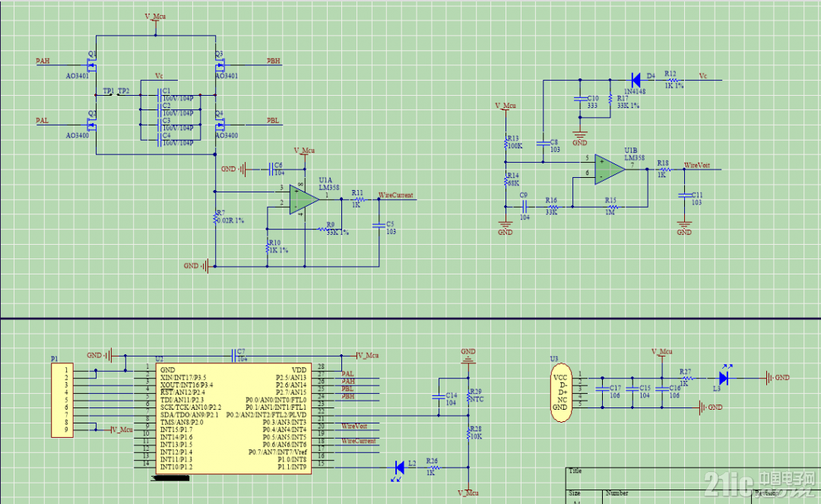Select resistor R15 1M symbol
This screenshot has height=504, width=821.
click(613, 207)
